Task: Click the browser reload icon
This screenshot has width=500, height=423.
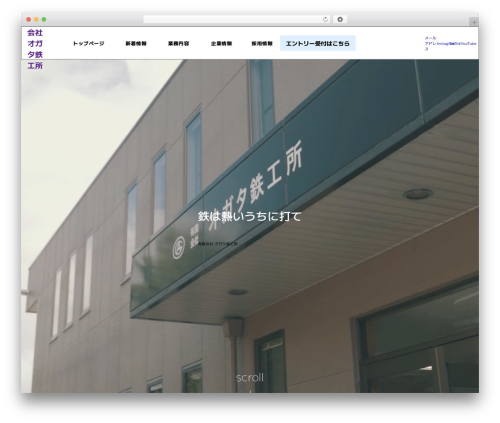Action: pos(325,19)
